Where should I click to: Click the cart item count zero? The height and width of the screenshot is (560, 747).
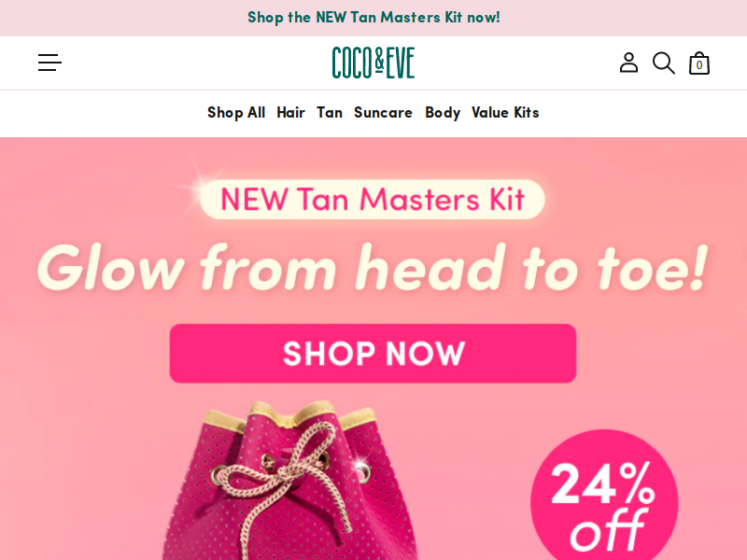[699, 65]
